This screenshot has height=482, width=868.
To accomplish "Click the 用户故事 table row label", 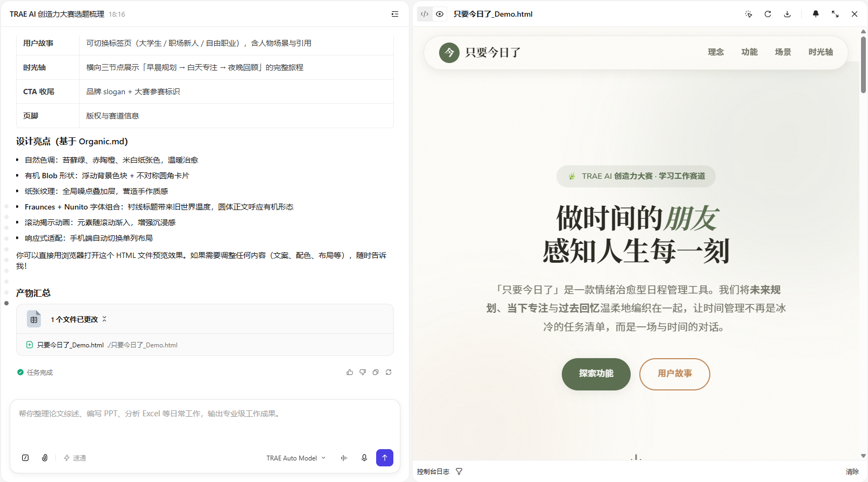I will pyautogui.click(x=38, y=43).
